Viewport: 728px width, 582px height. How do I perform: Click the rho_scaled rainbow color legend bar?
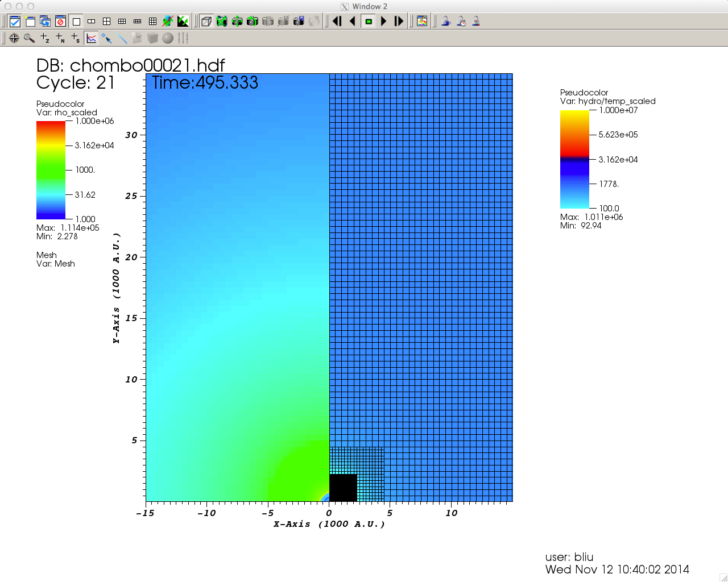tap(51, 170)
